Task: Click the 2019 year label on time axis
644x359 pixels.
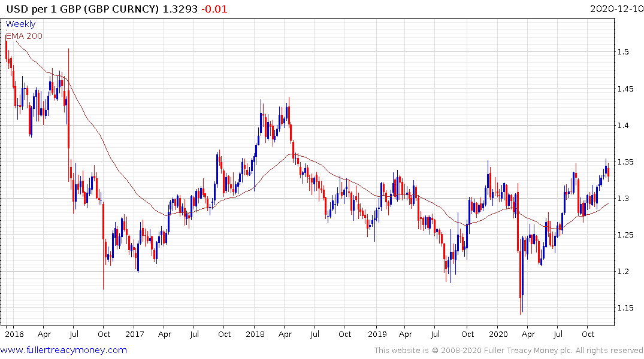Action: pos(377,334)
